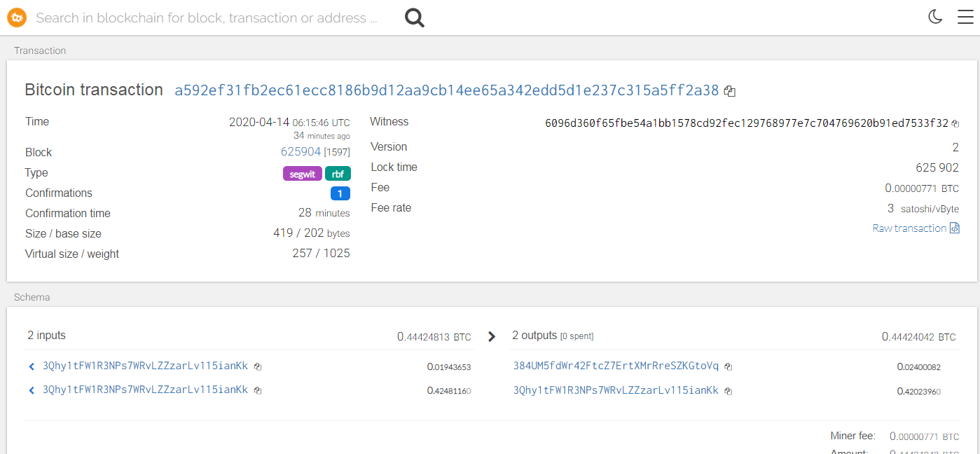Click the arrow between inputs and outputs
The width and height of the screenshot is (980, 454).
492,337
